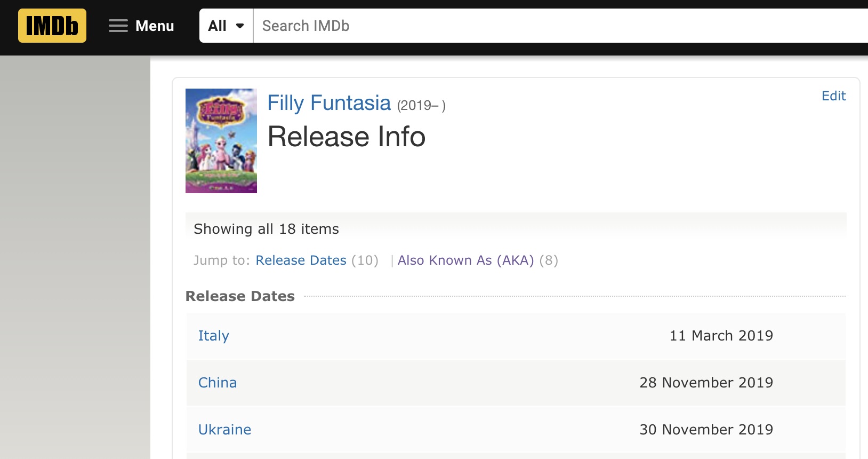Expand the All search category dropdown
Screen dimensions: 868x459
226,26
